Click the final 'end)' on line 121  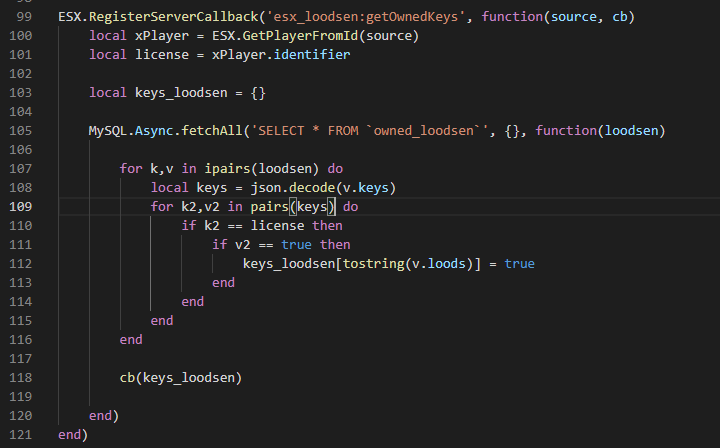pos(73,435)
